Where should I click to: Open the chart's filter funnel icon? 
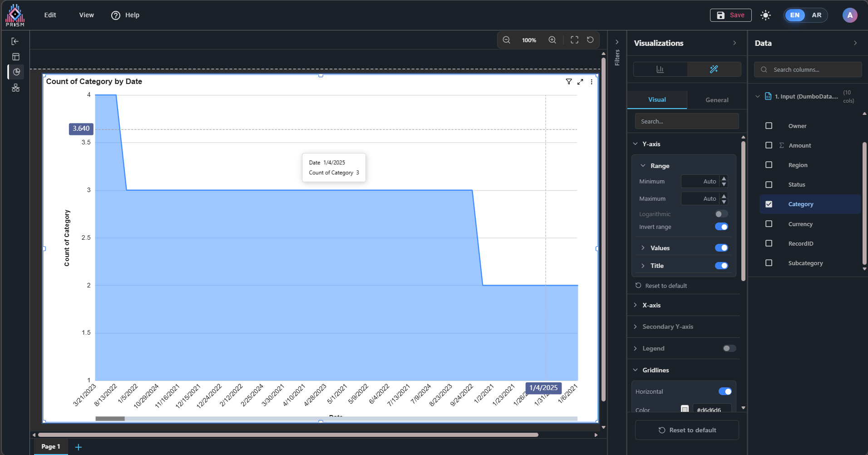(568, 82)
